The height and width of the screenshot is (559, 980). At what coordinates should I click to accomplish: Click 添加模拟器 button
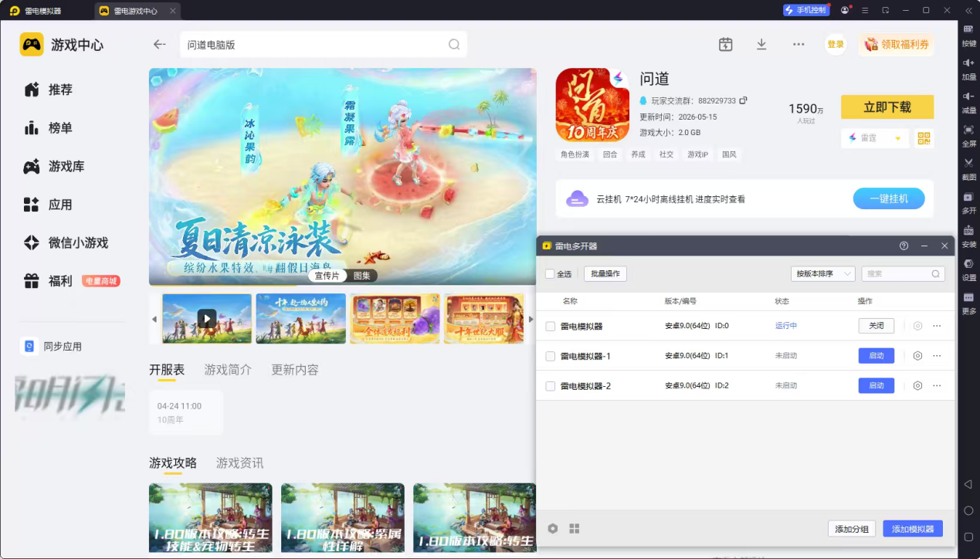pyautogui.click(x=913, y=529)
